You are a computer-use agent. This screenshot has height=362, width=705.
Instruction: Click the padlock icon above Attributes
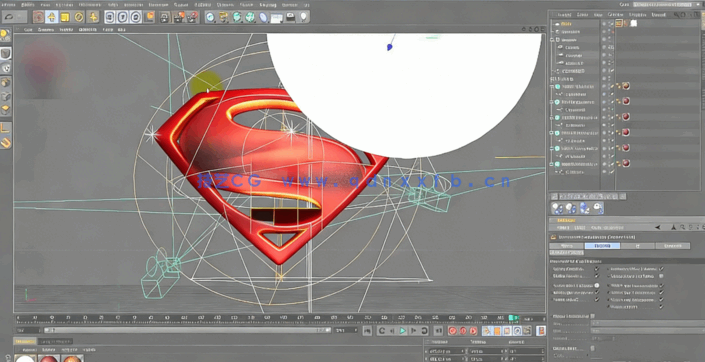pos(598,208)
